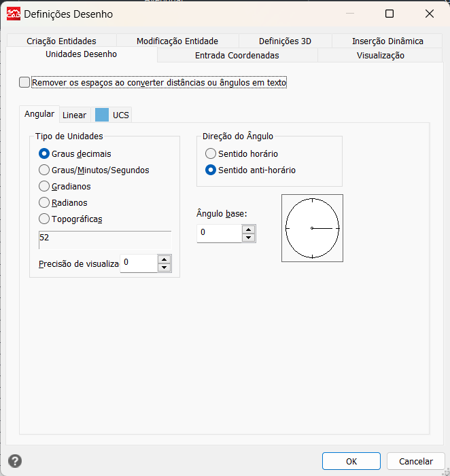Click the Cancelar button

(x=415, y=461)
